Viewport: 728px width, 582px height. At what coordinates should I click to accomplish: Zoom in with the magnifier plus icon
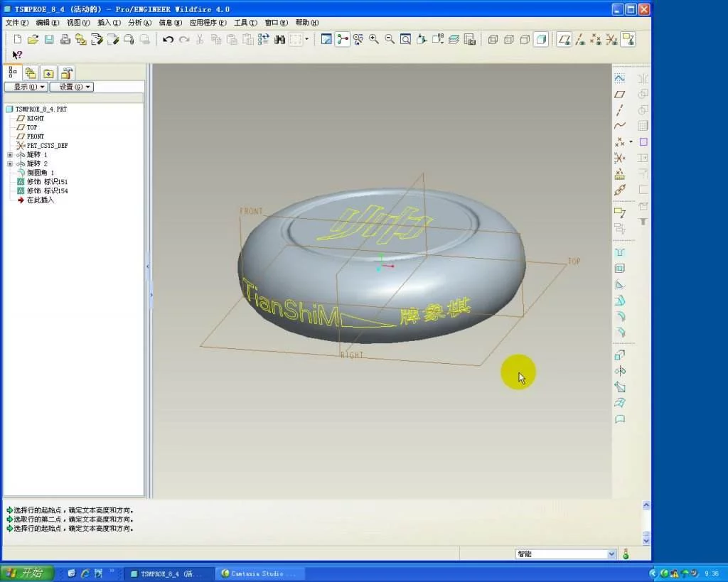click(374, 40)
